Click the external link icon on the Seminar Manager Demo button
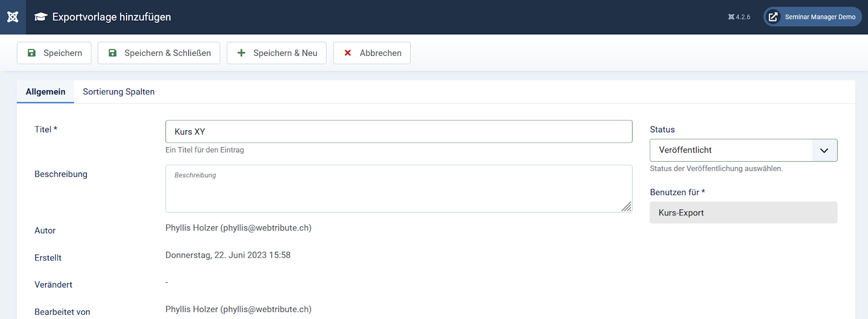Viewport: 868px width, 319px height. (773, 17)
